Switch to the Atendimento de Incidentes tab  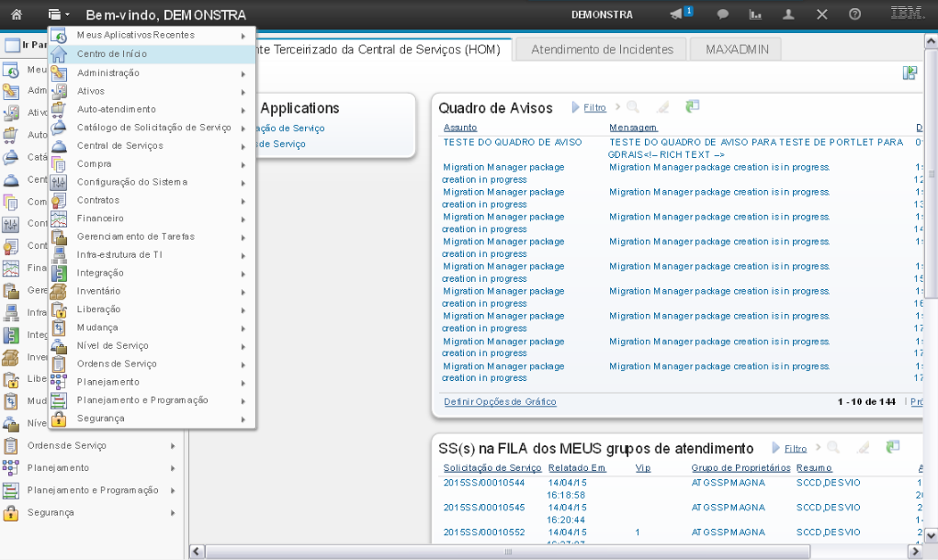tap(602, 50)
